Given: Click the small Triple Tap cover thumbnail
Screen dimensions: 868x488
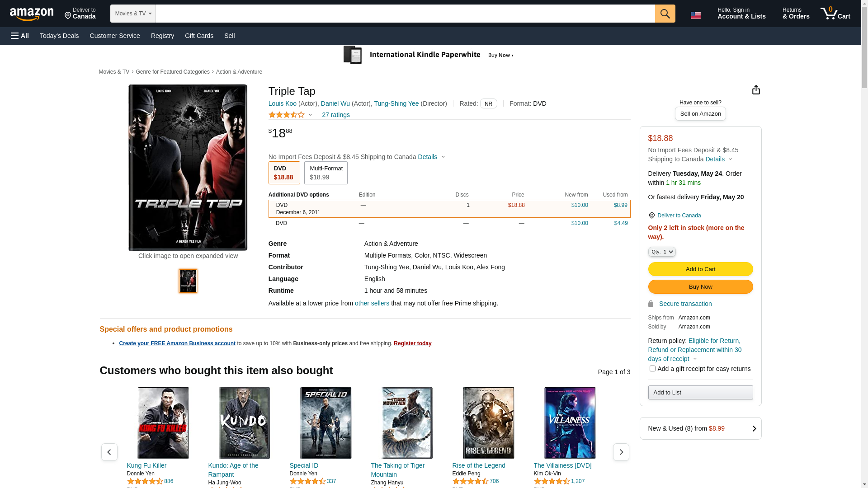Looking at the screenshot, I should 188,281.
